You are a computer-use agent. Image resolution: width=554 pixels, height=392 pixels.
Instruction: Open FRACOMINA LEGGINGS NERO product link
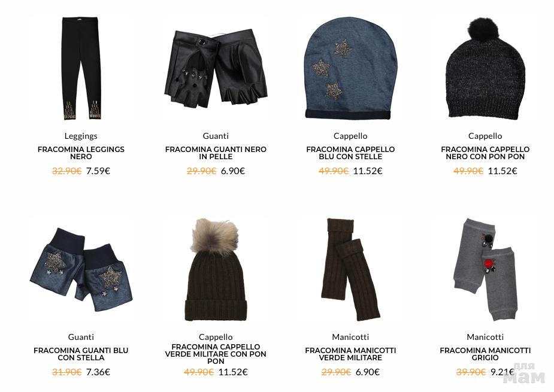click(81, 153)
